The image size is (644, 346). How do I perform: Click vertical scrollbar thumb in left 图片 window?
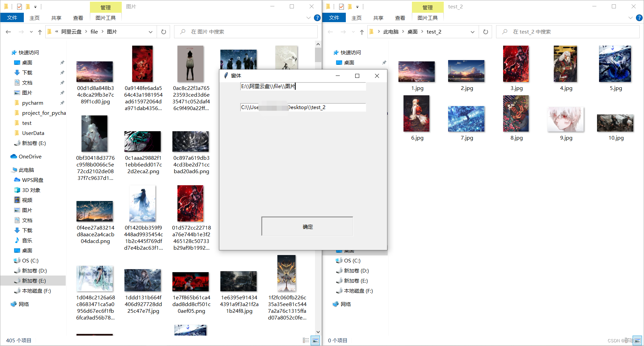[318, 55]
